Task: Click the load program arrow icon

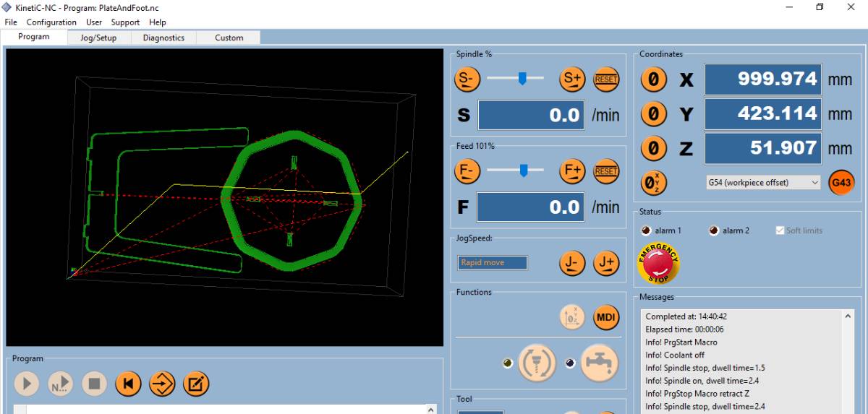Action: tap(162, 384)
